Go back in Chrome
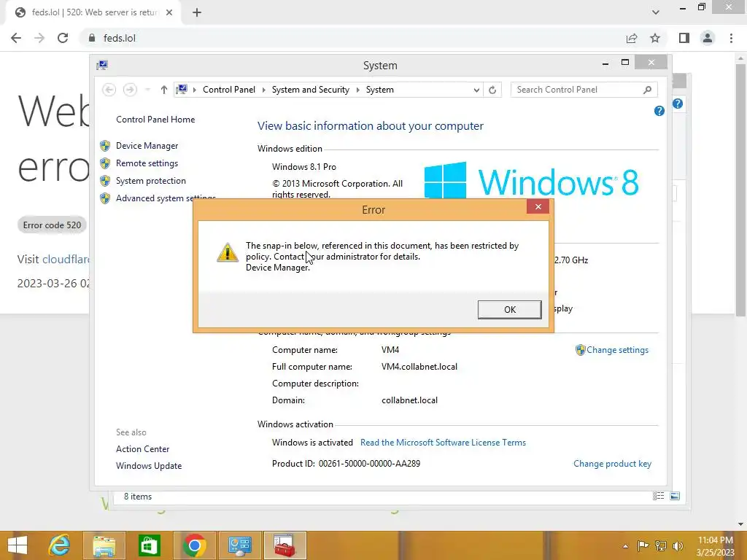The height and width of the screenshot is (560, 747). (16, 38)
